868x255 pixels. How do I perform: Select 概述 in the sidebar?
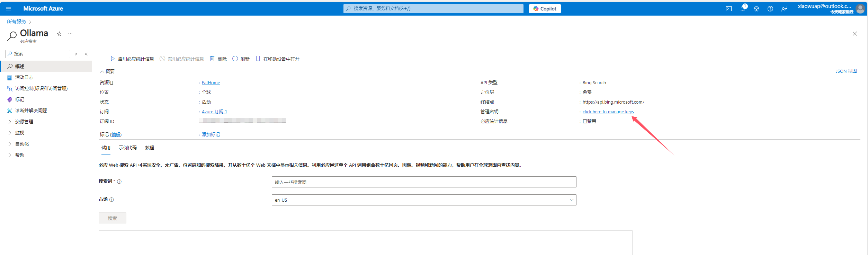(x=46, y=66)
